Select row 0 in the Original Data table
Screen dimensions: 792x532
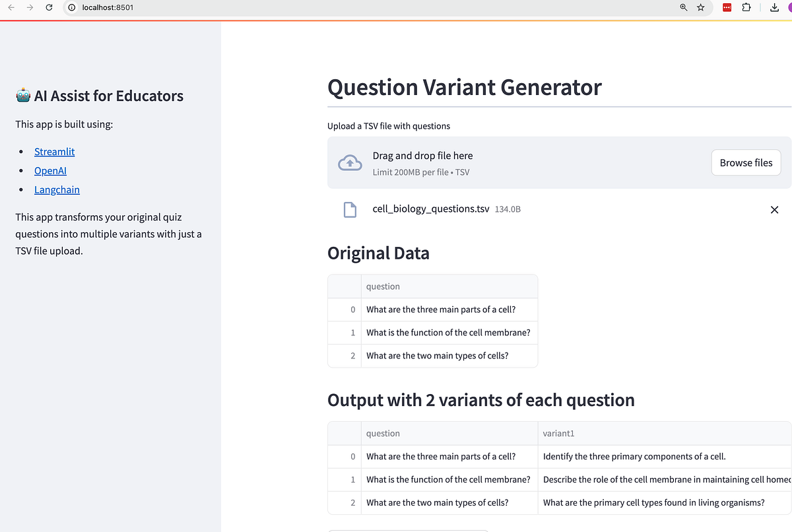[x=352, y=309]
